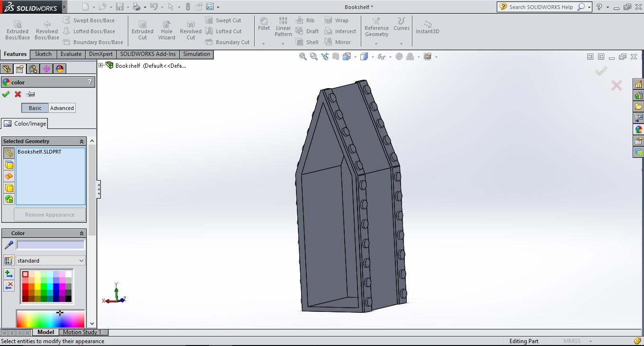Switch to the Advanced appearance mode
This screenshot has height=346, width=644.
click(x=62, y=108)
